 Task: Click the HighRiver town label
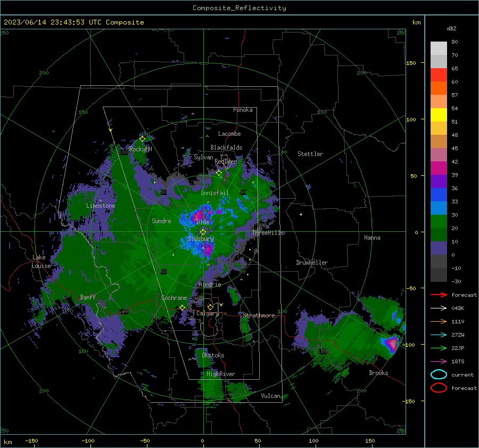[221, 374]
